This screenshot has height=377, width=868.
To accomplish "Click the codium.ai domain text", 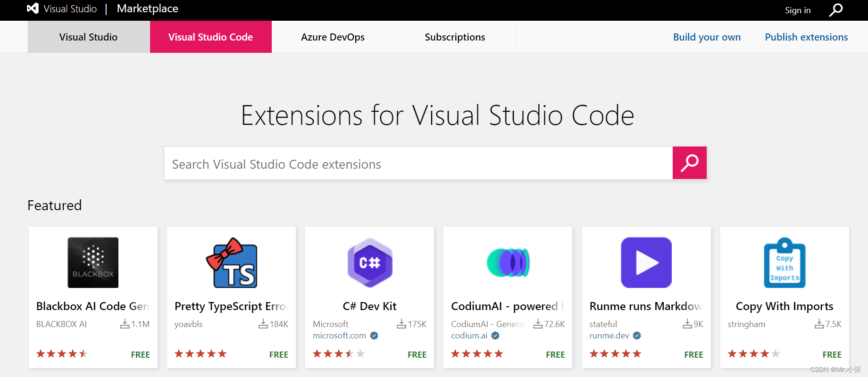I will 469,336.
